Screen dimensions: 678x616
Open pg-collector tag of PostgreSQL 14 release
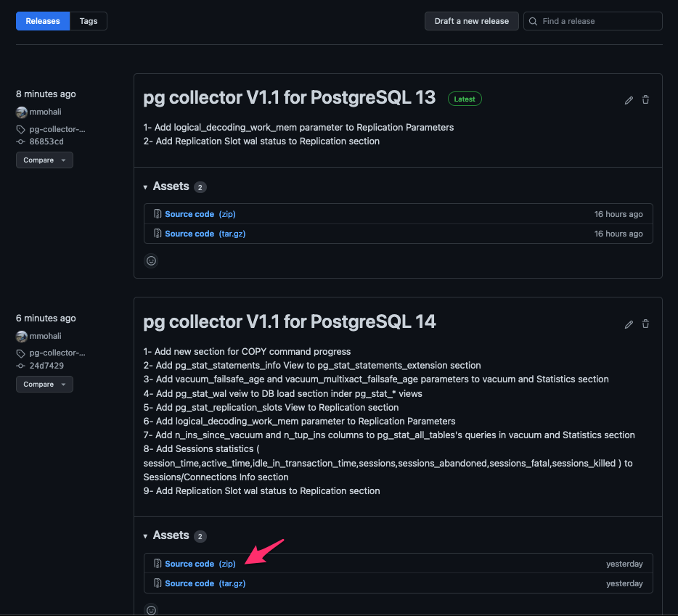tap(57, 353)
